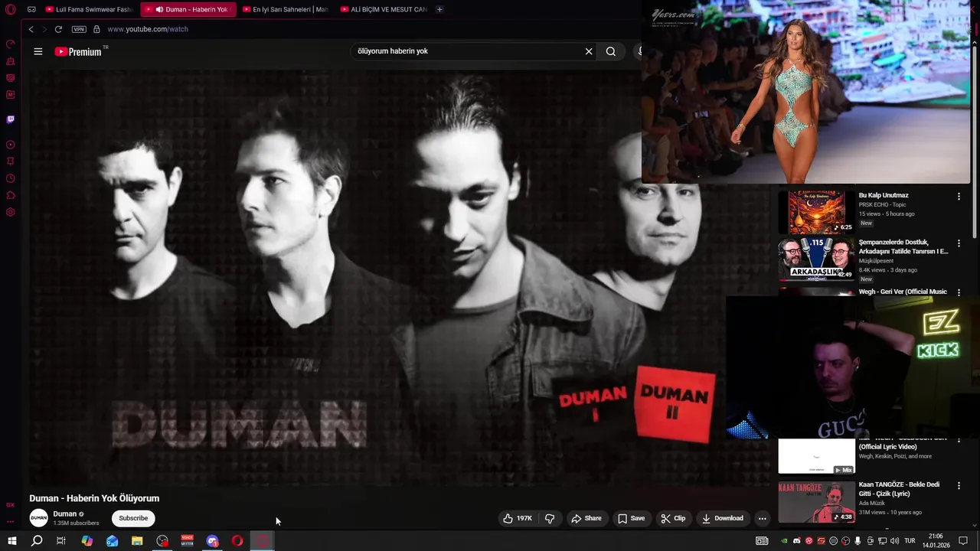Switch to Luli Fama Swimwear tab
The width and height of the screenshot is (980, 551).
pyautogui.click(x=88, y=9)
